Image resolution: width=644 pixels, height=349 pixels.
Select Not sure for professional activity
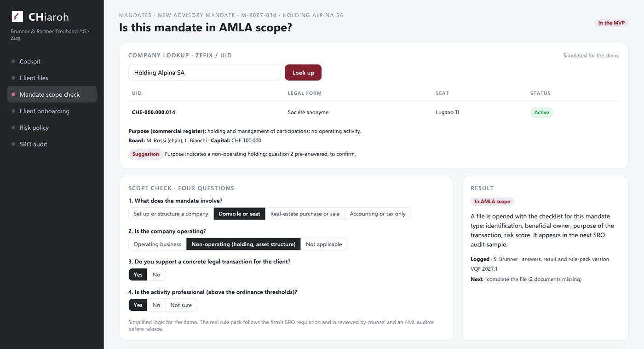coord(181,305)
